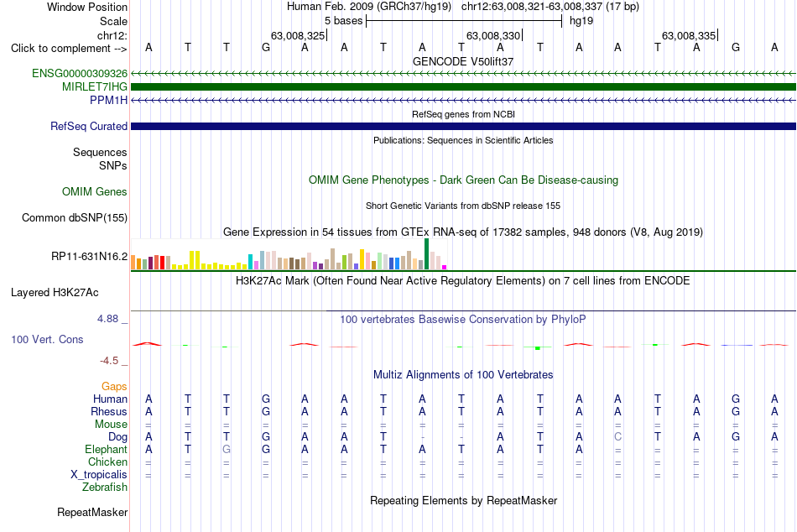This screenshot has height=532, width=797.
Task: Click 'Click to complement -->' label
Action: pyautogui.click(x=69, y=49)
